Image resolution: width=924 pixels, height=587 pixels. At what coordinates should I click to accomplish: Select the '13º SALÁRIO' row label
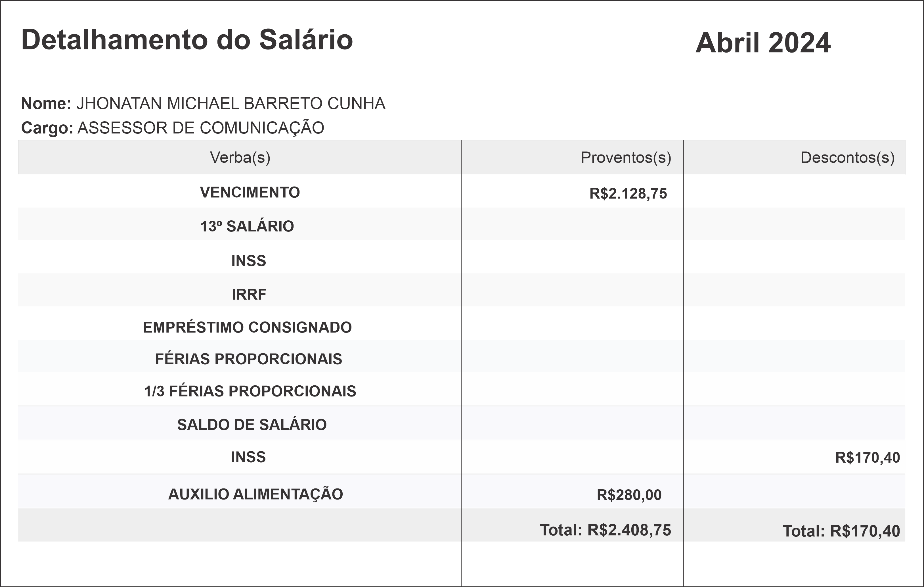[x=247, y=227]
